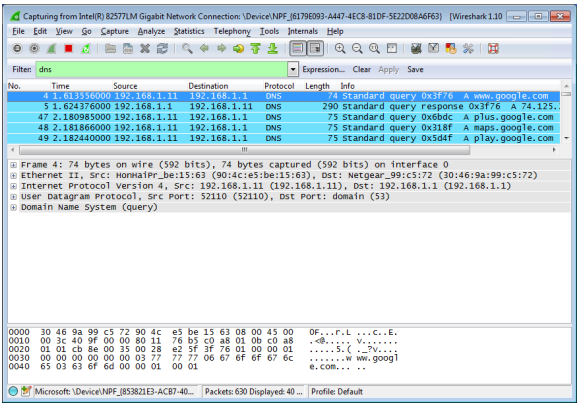Click packet list scroll right arrow
584x409 pixels.
coord(554,150)
